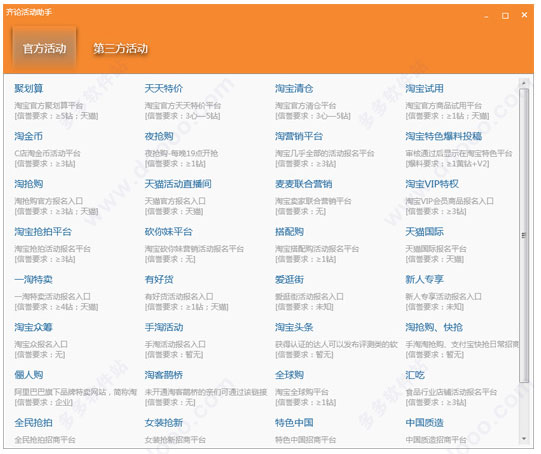Image resolution: width=541 pixels, height=454 pixels.
Task: Open the 淘宝抢拍平台 link
Action: point(43,231)
